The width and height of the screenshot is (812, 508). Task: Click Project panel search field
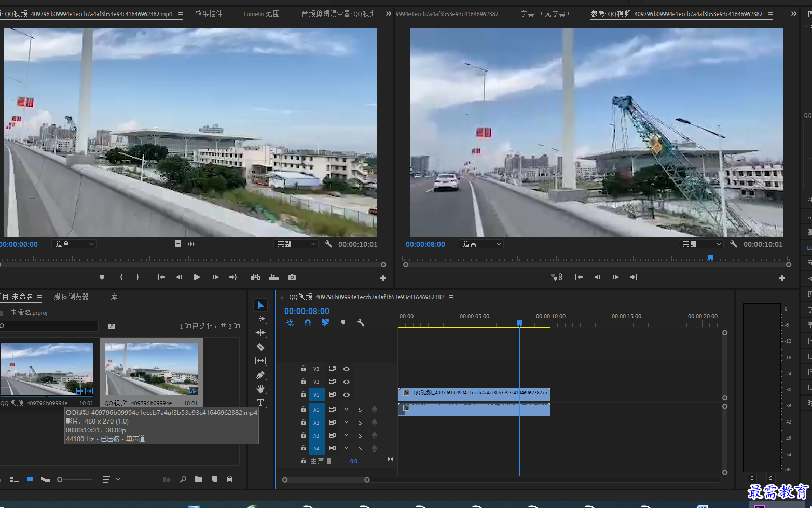[x=49, y=326]
